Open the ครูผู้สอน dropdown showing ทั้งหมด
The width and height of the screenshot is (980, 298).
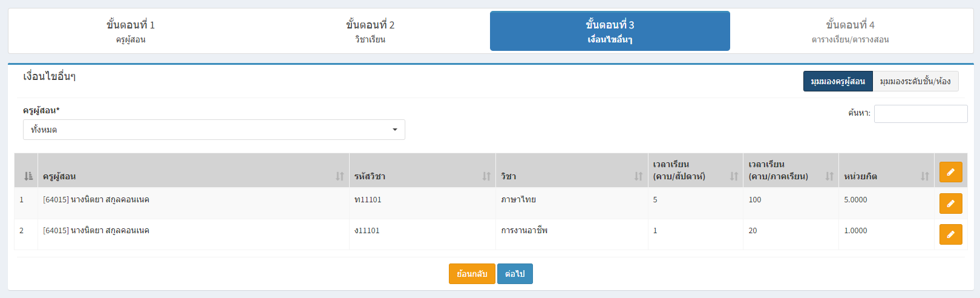coord(214,130)
